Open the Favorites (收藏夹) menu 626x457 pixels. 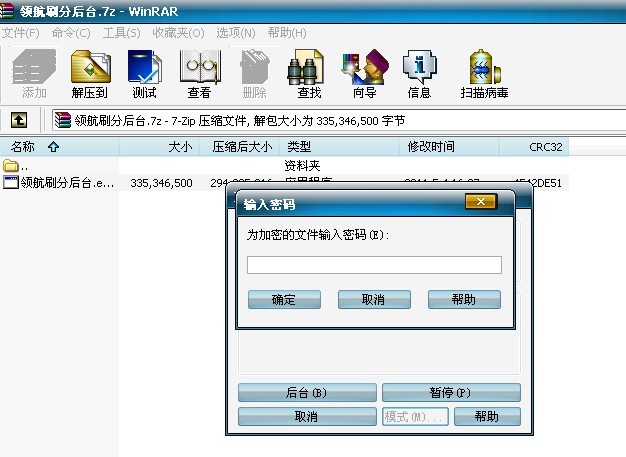178,33
